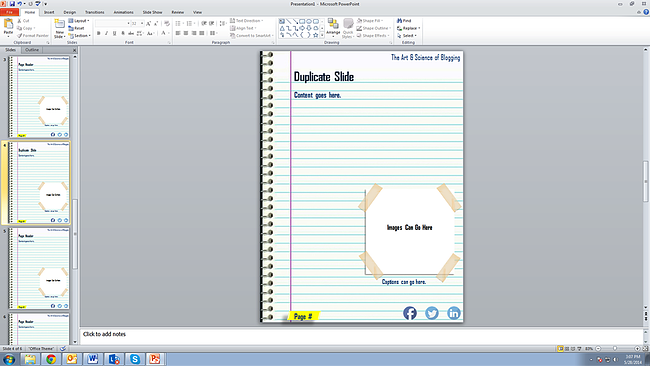Switch to the Transitions ribbon tab
The height and width of the screenshot is (366, 650).
[x=95, y=12]
